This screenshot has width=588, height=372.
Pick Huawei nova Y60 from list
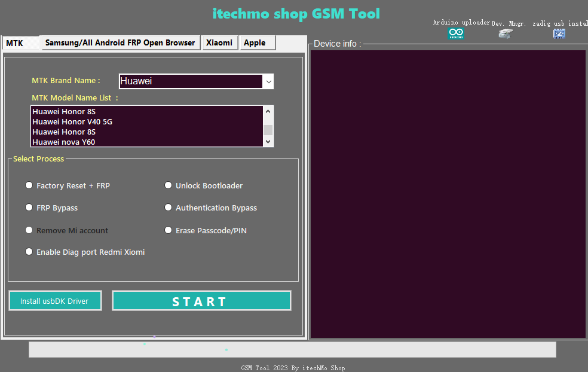pos(64,142)
